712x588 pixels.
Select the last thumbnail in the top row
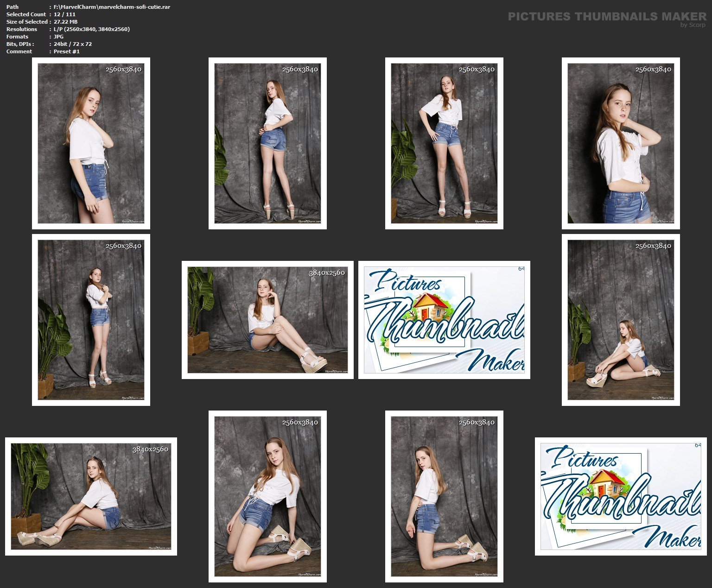coord(621,143)
